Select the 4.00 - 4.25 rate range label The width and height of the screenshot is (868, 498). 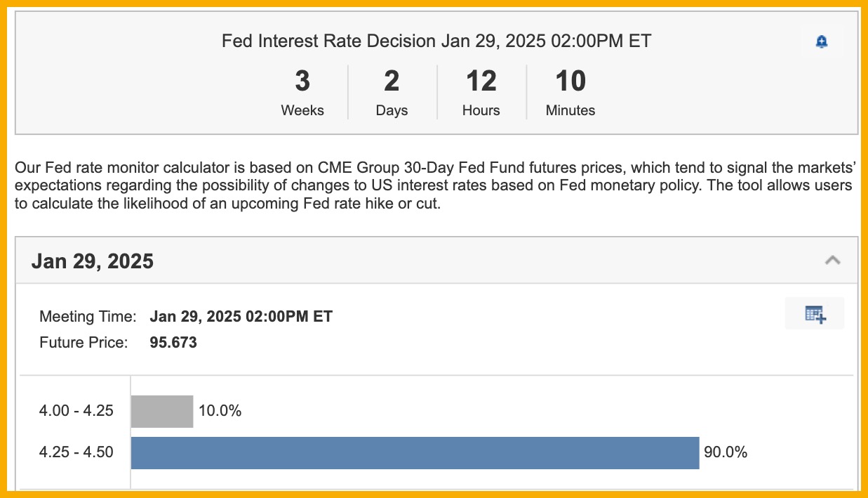pos(76,411)
